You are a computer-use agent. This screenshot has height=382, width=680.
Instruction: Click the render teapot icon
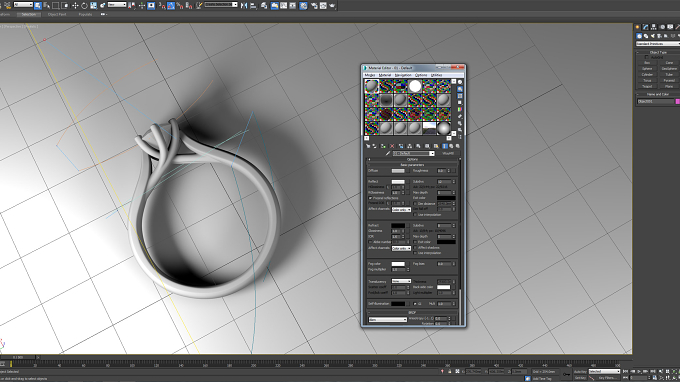332,5
